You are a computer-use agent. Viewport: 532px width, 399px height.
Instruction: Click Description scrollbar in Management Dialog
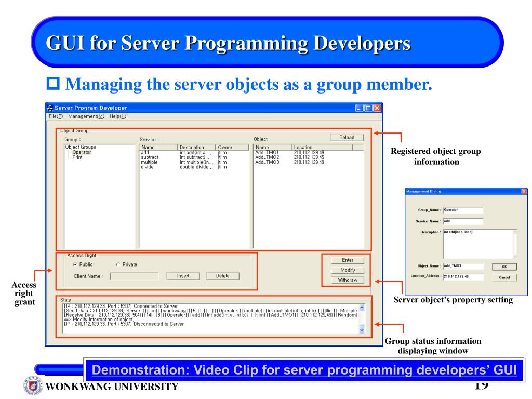[x=515, y=244]
